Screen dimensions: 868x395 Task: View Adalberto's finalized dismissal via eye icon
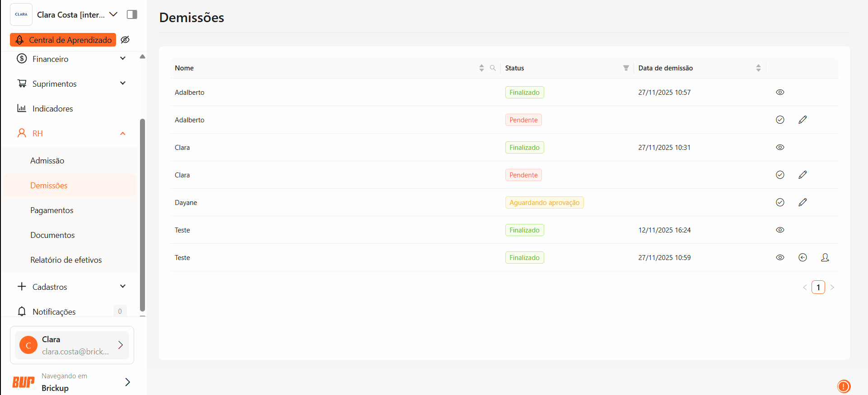pyautogui.click(x=780, y=92)
